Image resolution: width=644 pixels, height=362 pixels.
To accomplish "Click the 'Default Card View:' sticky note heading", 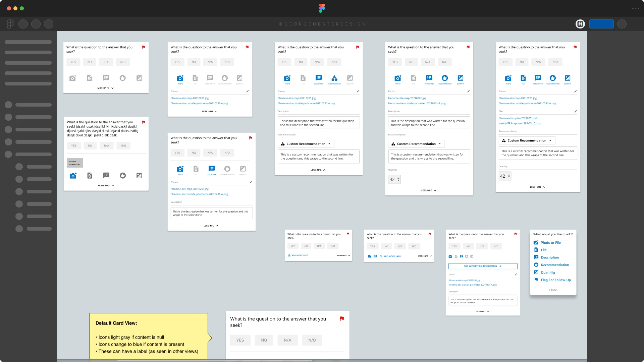I will click(116, 323).
